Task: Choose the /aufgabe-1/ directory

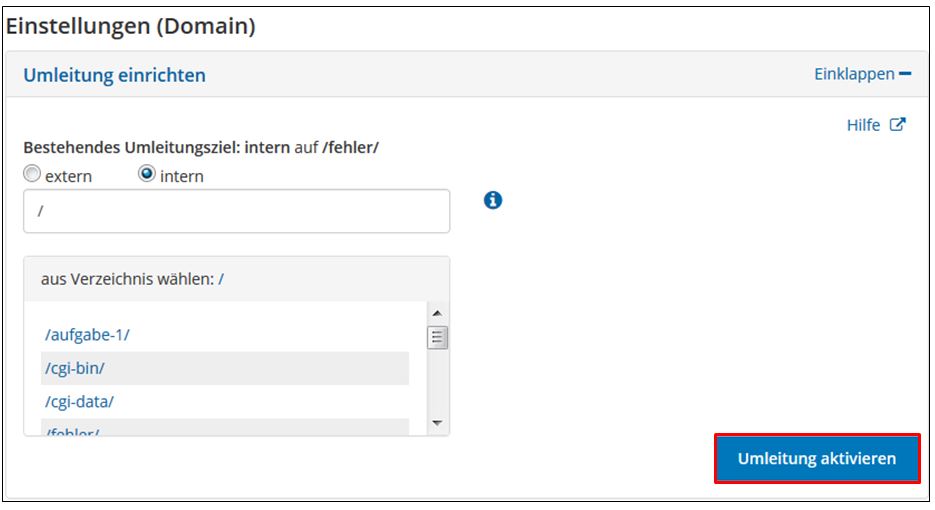Action: click(x=87, y=335)
